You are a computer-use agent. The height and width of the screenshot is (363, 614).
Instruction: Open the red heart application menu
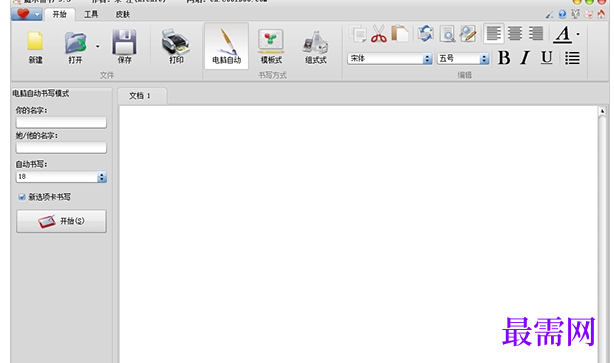26,14
